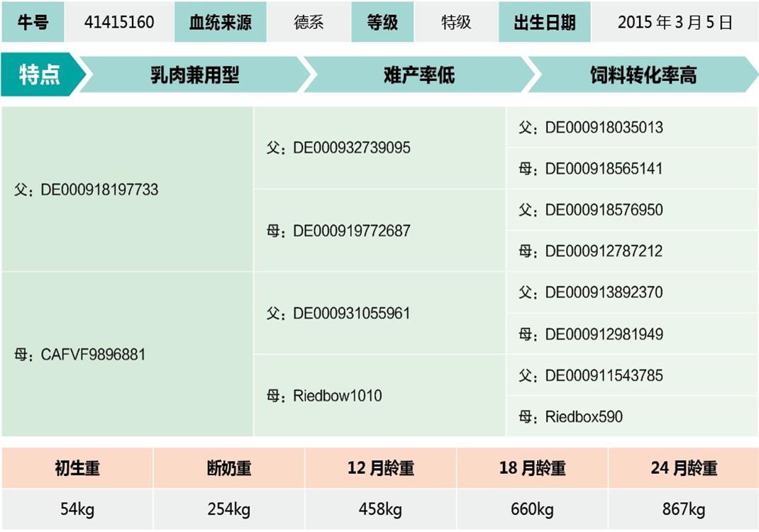Select the cattle number 41415160 field
Viewport: 759px width, 532px height.
tap(119, 22)
